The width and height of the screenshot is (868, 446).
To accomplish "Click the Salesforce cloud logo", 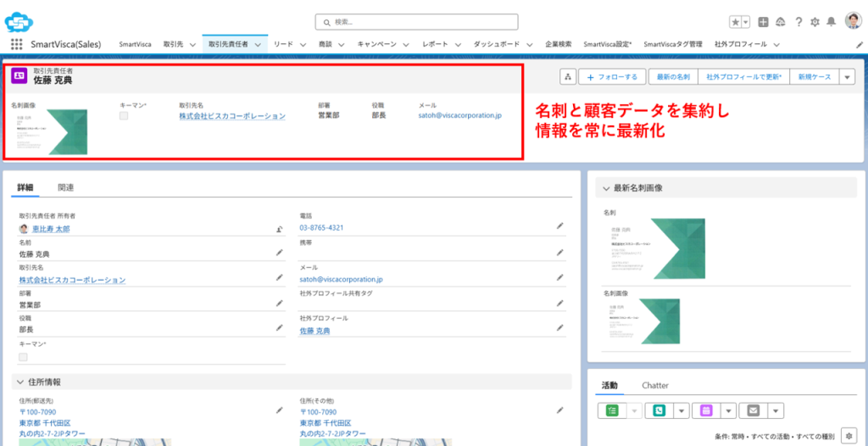I will pyautogui.click(x=19, y=21).
